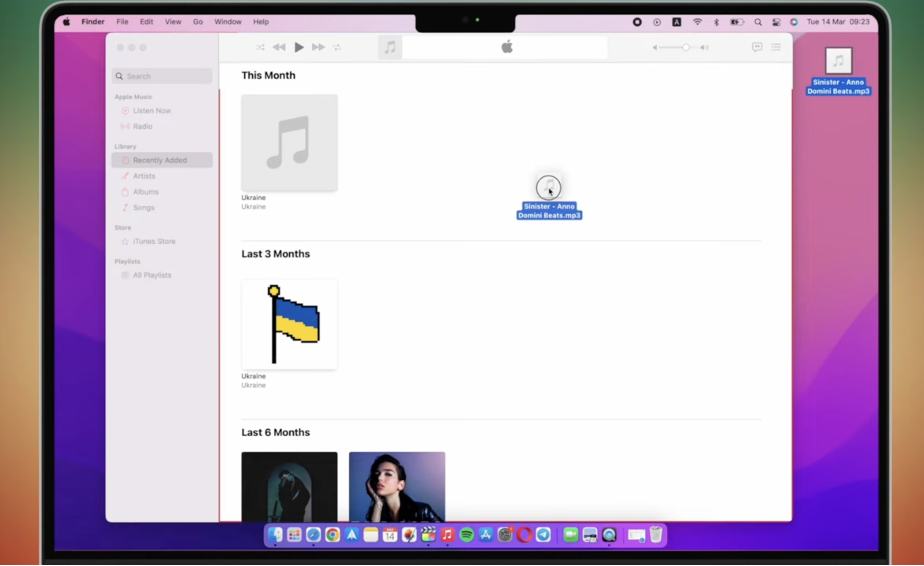
Task: Open Trash in the Dock
Action: (x=656, y=535)
